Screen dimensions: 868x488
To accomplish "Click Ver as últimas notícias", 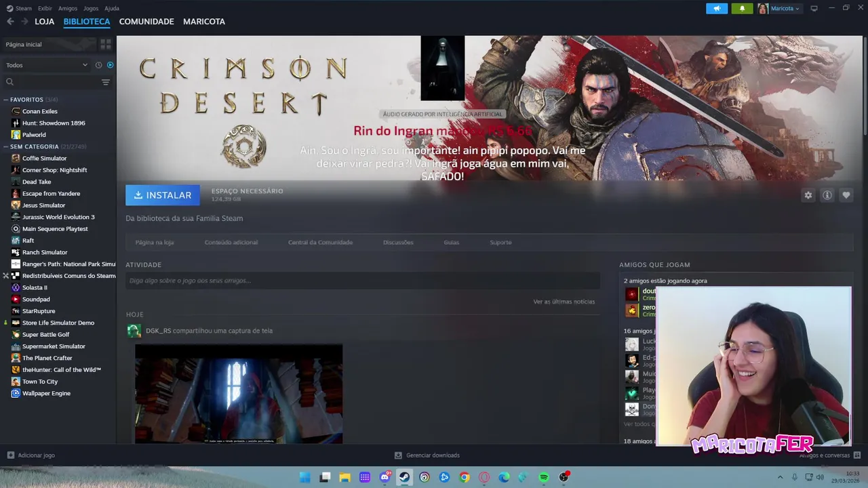I will 564,302.
